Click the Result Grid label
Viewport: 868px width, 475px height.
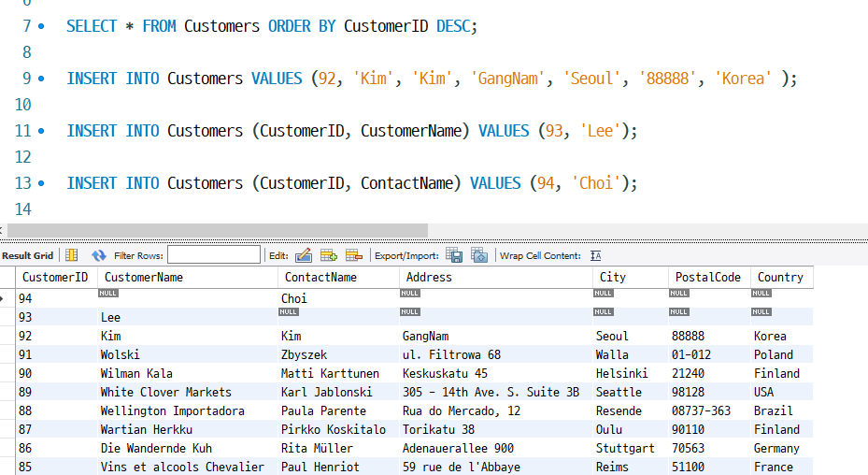click(x=28, y=255)
